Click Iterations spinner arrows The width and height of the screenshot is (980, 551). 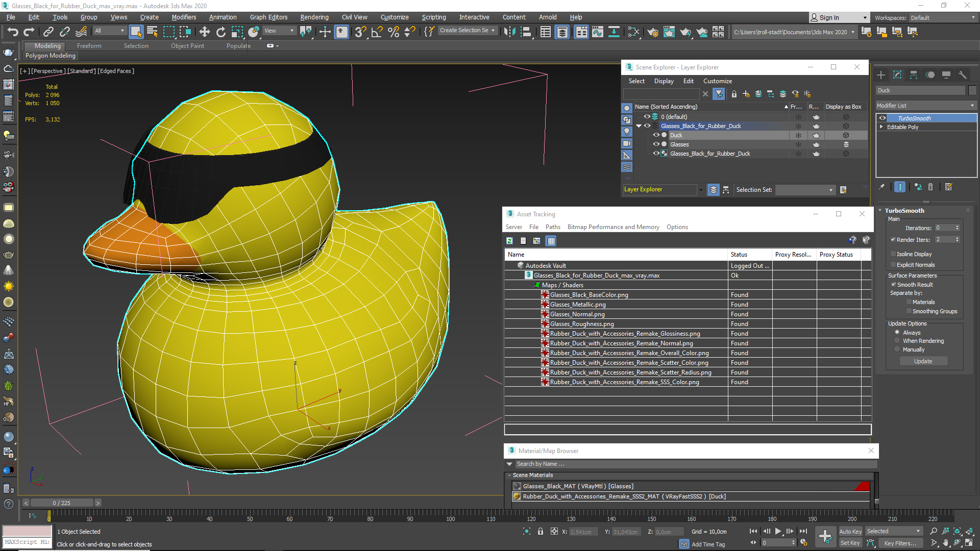(957, 228)
